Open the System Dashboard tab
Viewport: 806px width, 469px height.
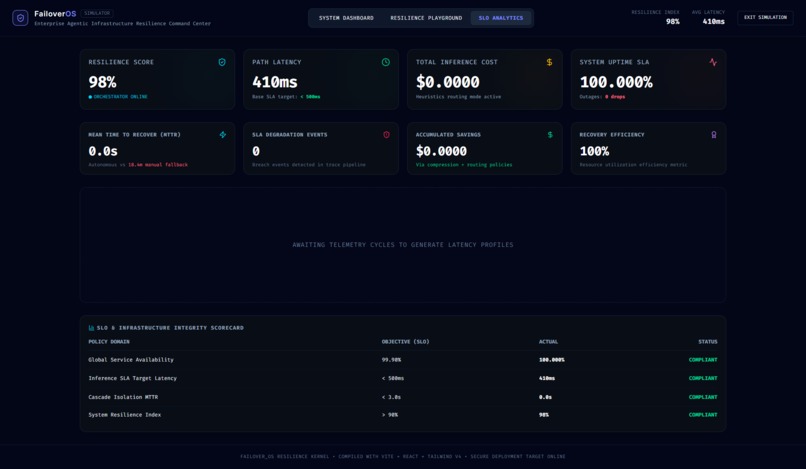[346, 18]
